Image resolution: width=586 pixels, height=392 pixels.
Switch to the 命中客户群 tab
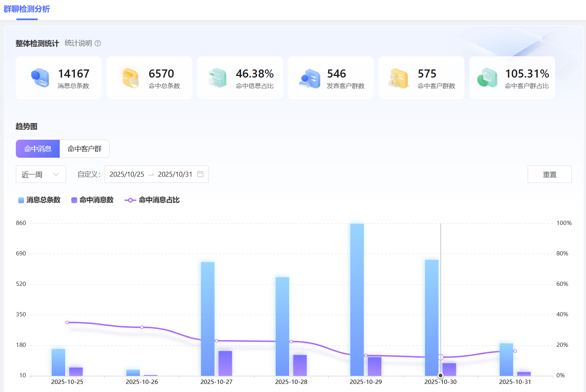click(x=85, y=149)
